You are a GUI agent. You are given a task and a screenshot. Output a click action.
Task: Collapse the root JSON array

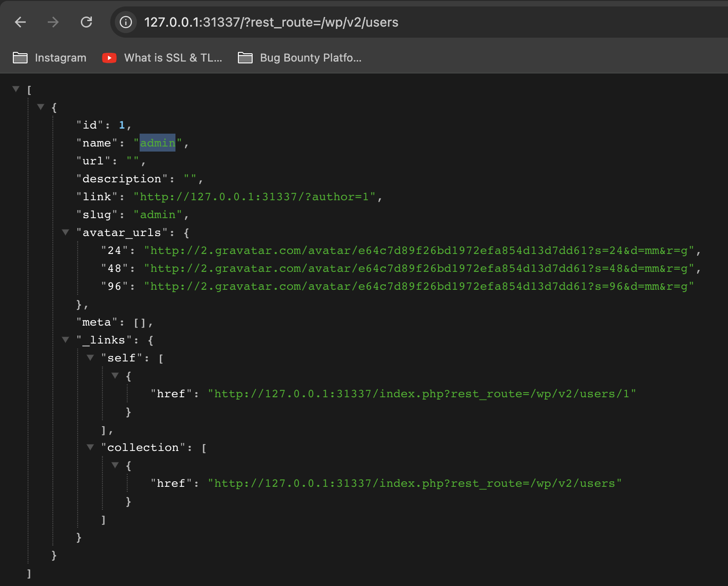pyautogui.click(x=16, y=89)
